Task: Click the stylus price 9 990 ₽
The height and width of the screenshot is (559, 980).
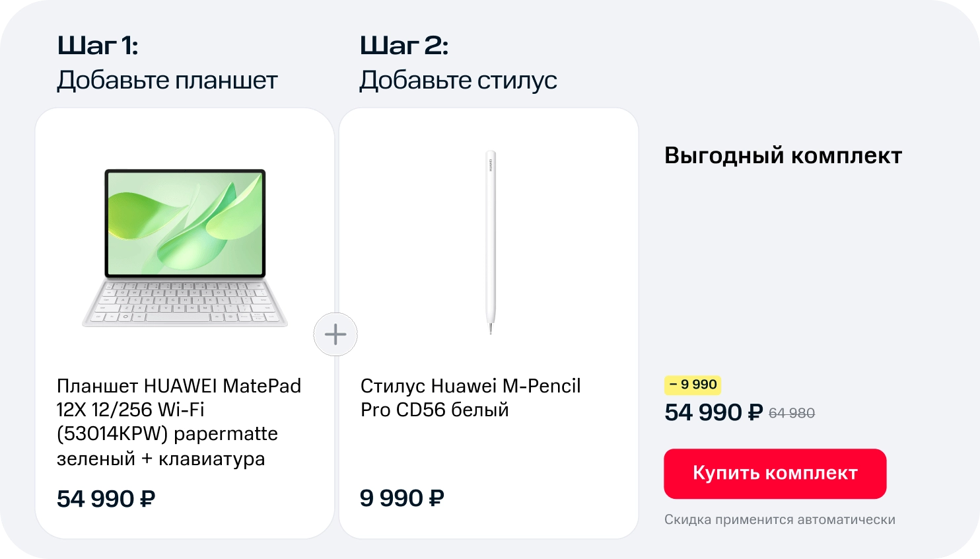Action: (402, 498)
